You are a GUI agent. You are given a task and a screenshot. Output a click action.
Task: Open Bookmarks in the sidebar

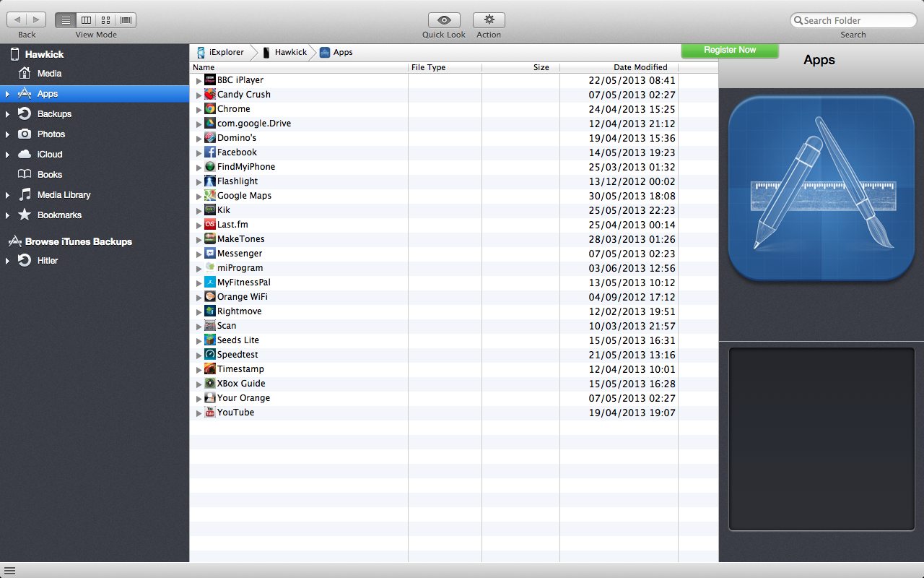pos(59,215)
